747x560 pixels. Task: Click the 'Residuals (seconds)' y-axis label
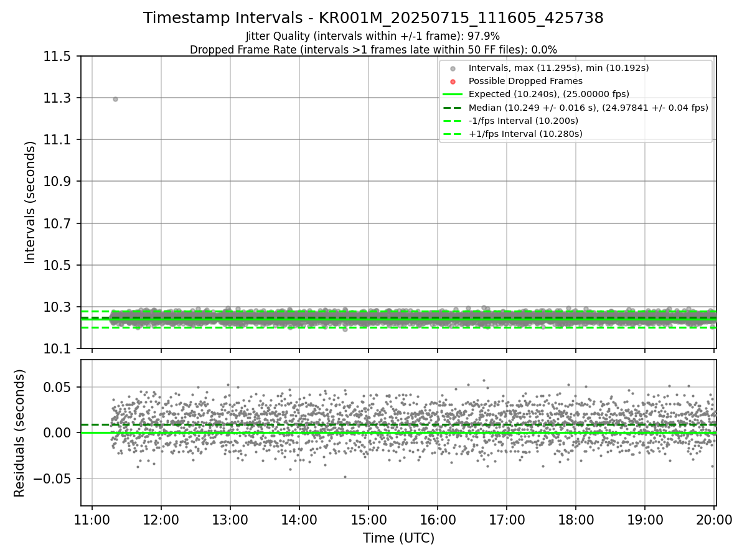point(20,433)
